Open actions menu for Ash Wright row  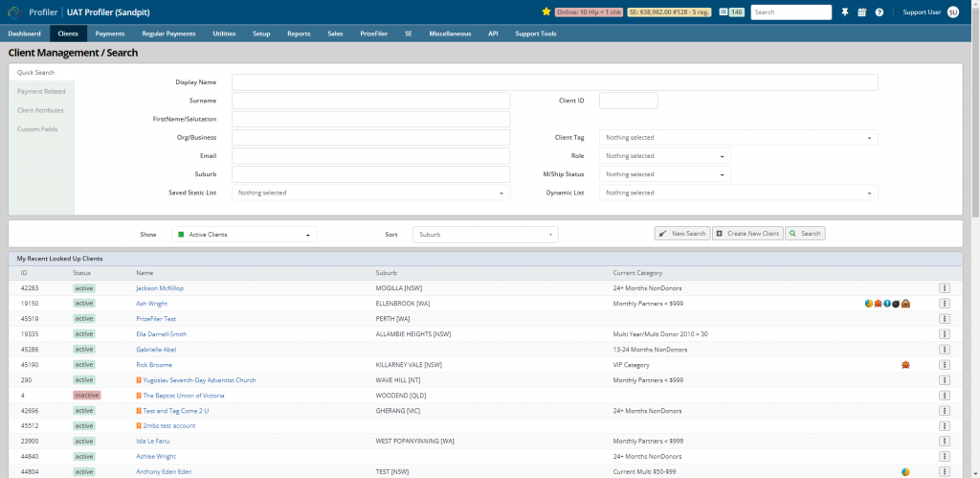(945, 304)
